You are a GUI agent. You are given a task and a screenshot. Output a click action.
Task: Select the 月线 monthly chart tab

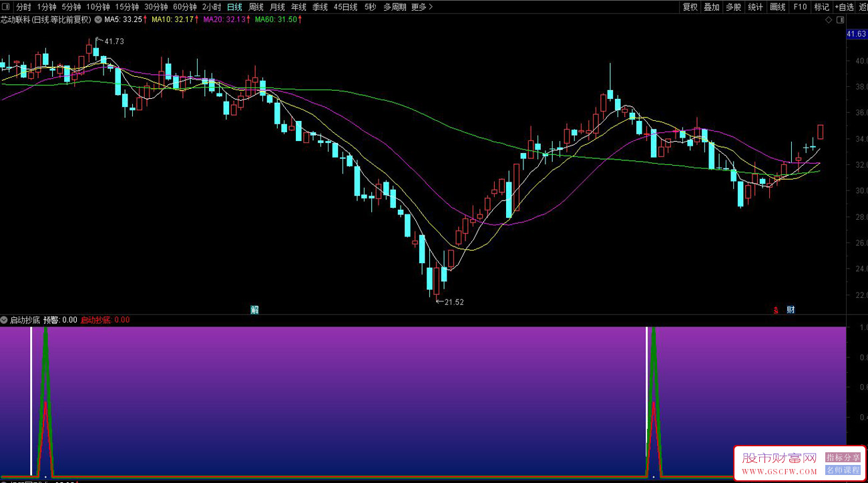[277, 7]
